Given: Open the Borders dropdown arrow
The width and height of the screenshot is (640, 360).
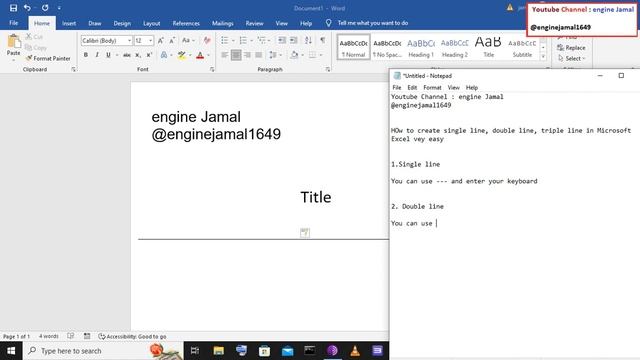Looking at the screenshot, I should [x=321, y=55].
